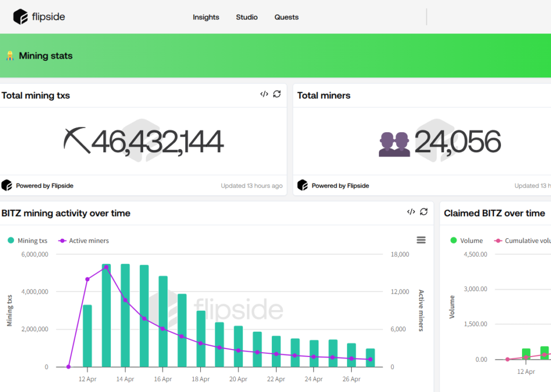Open the Studio menu item
Viewport: 551px width, 392px height.
246,17
